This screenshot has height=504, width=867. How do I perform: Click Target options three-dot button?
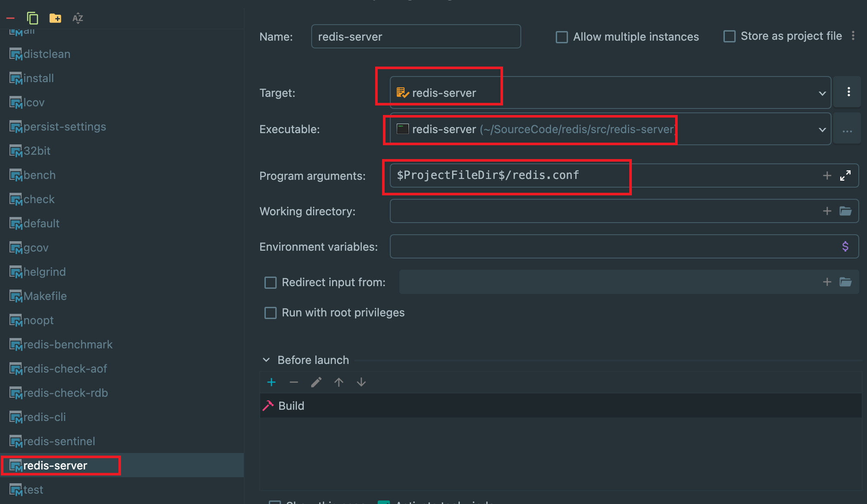[x=848, y=92]
